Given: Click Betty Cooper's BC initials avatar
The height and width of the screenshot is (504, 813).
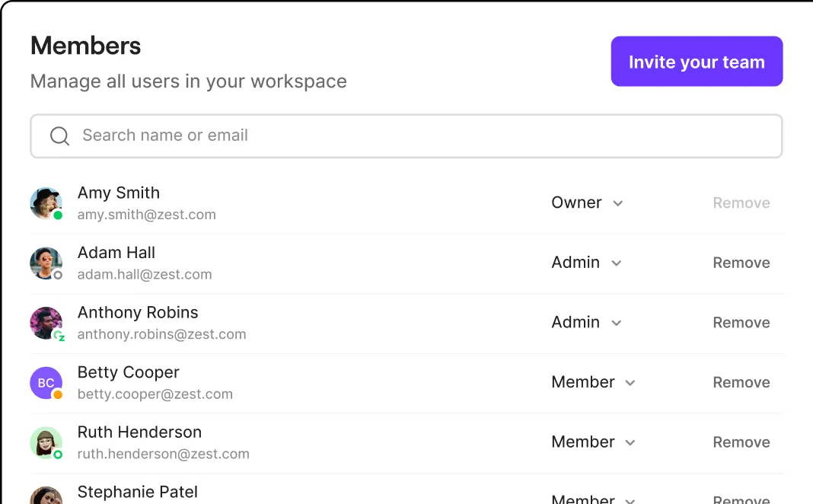Looking at the screenshot, I should [46, 383].
